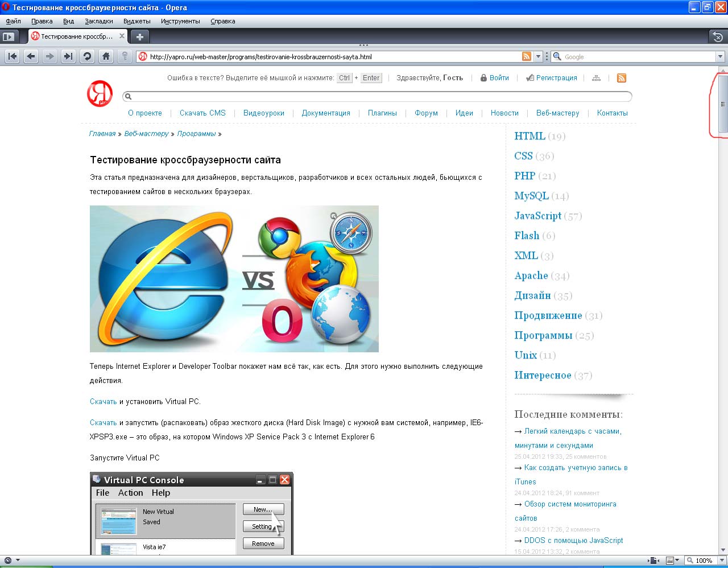Open the Справка menu
The image size is (728, 568).
[223, 21]
